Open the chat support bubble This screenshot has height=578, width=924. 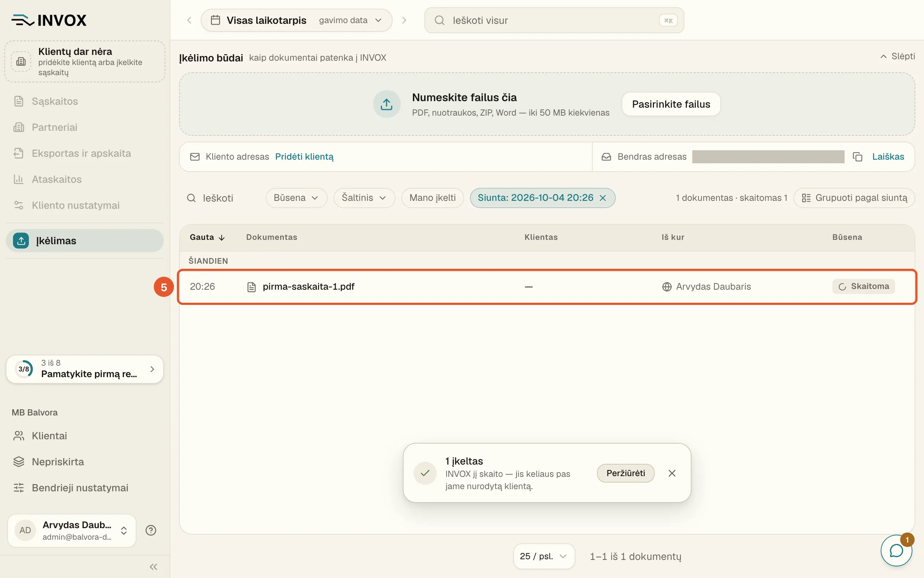(896, 551)
